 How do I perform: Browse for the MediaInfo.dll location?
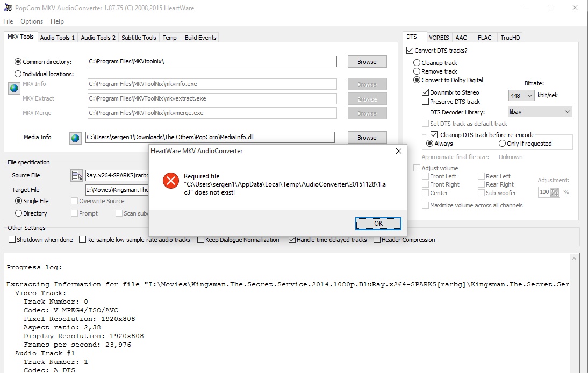[x=367, y=138]
